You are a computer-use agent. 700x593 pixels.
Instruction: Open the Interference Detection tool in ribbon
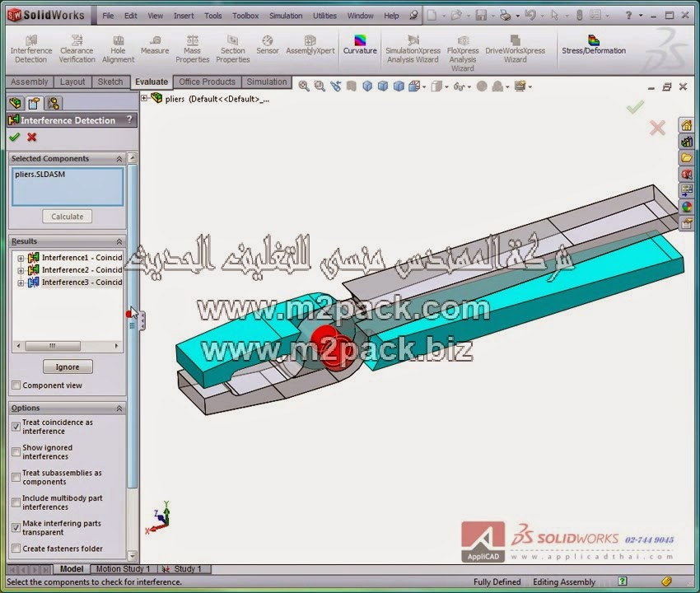coord(30,49)
